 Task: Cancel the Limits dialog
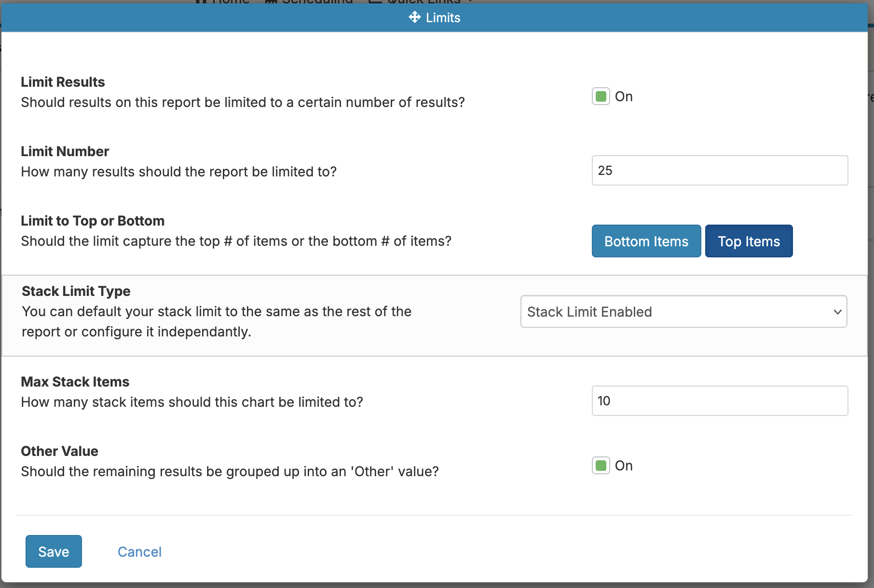[139, 551]
